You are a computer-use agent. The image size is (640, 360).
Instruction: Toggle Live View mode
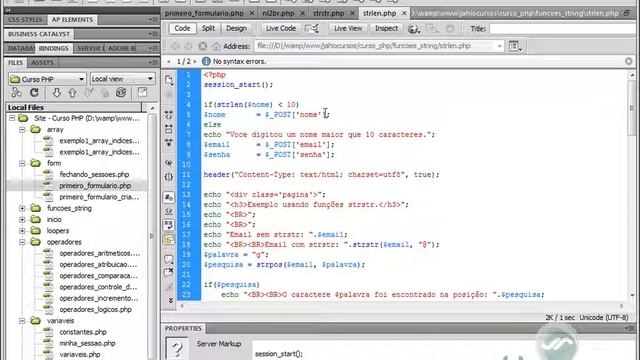coord(348,28)
